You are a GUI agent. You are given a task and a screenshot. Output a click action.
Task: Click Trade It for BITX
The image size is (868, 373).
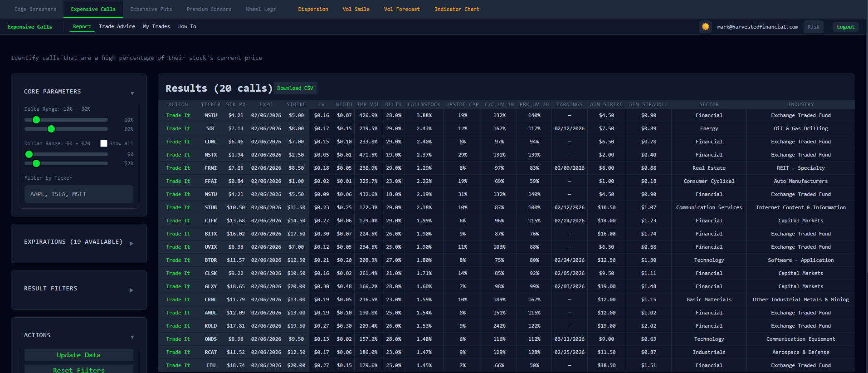point(178,234)
